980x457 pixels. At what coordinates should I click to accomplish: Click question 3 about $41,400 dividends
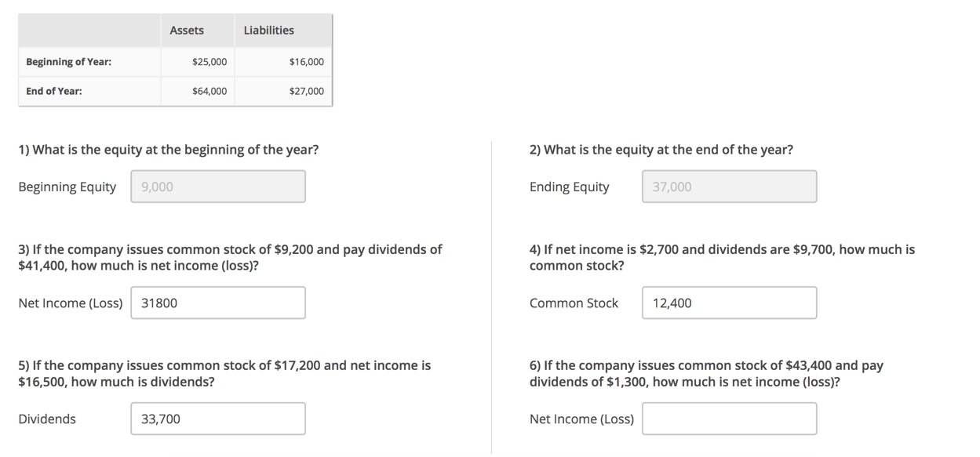230,257
